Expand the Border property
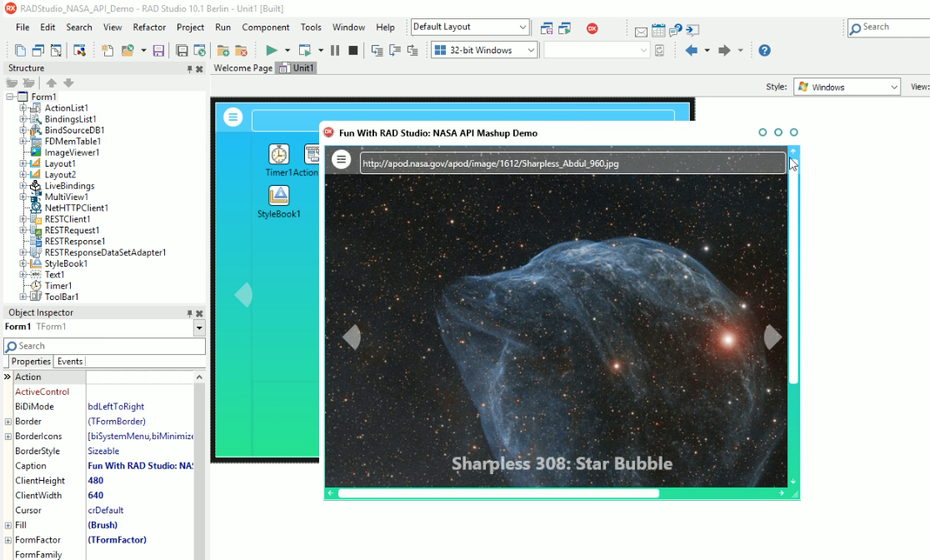 (8, 422)
